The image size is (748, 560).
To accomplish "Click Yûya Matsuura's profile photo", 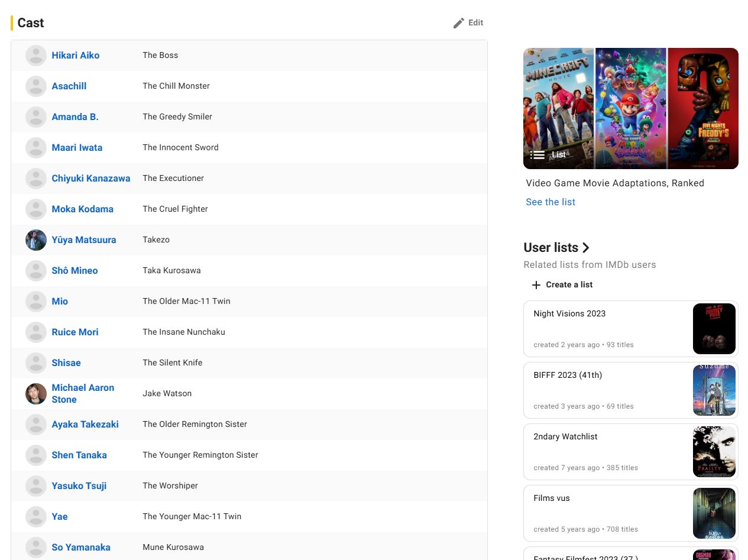I will click(x=36, y=240).
